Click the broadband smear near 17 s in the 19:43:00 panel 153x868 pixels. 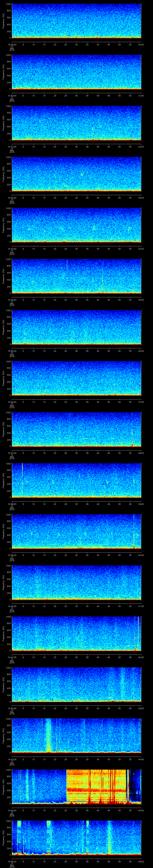[x=48, y=735]
